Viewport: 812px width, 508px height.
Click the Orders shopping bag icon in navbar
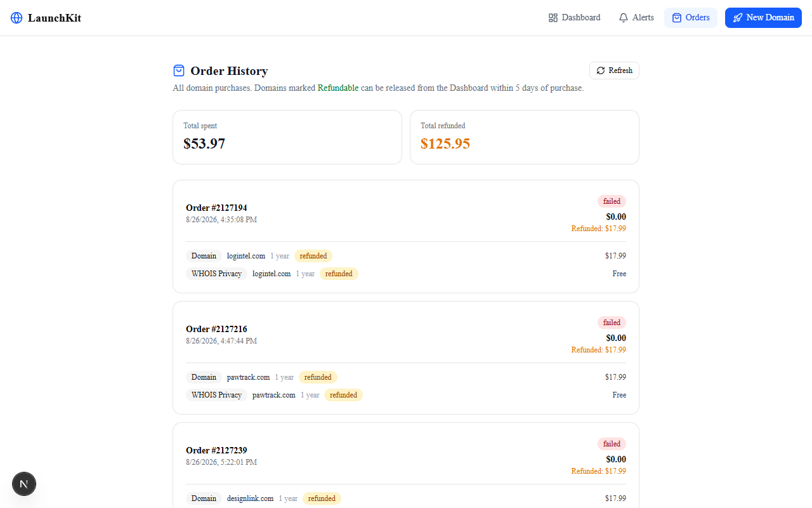click(677, 18)
